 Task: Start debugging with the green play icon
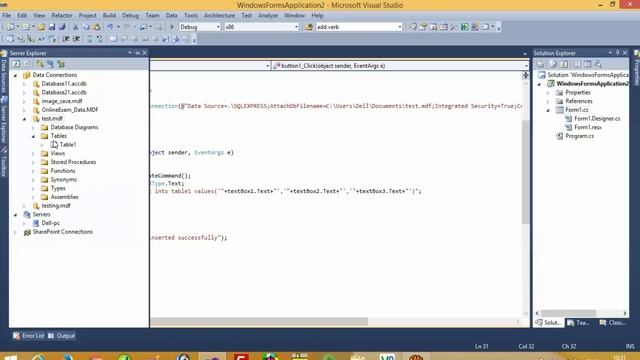point(171,27)
